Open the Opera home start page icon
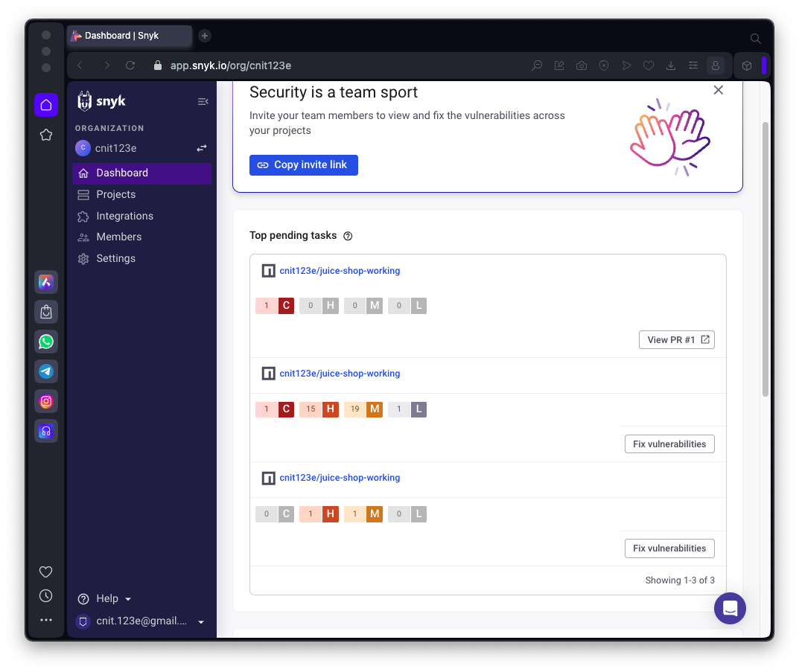 coord(46,105)
